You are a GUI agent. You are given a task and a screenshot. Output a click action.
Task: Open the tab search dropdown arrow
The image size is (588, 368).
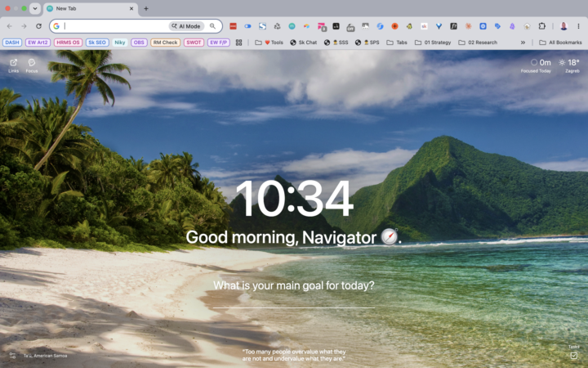click(35, 8)
